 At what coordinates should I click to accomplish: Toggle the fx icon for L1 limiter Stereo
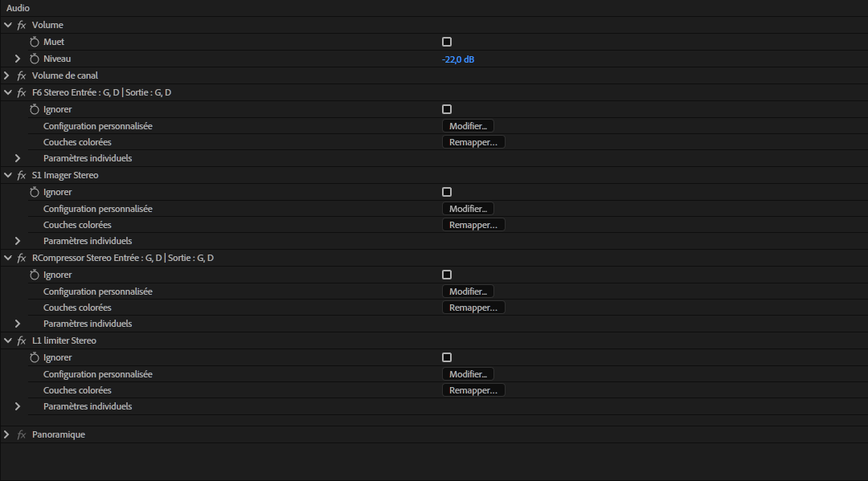click(x=22, y=340)
